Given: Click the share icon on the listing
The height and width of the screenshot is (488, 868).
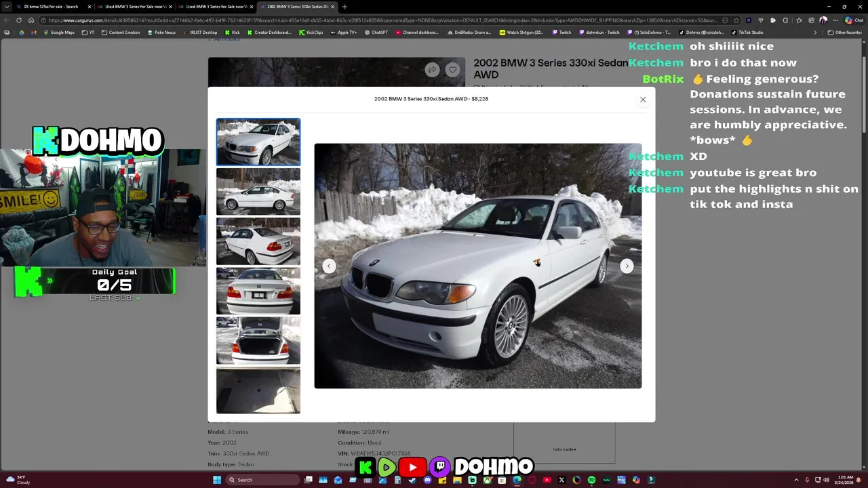Looking at the screenshot, I should pos(432,70).
